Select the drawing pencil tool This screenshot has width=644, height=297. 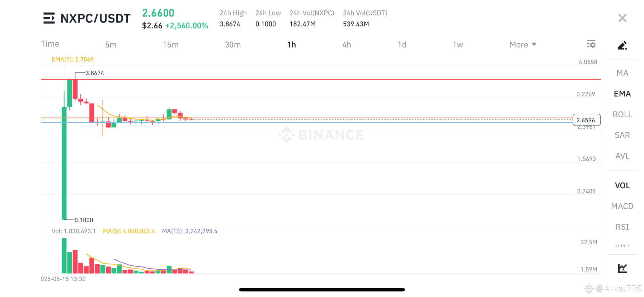(622, 45)
